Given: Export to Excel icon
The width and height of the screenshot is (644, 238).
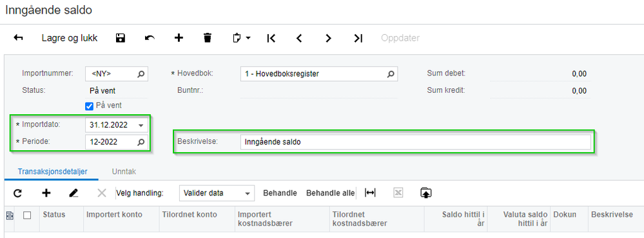Looking at the screenshot, I should pyautogui.click(x=398, y=193).
